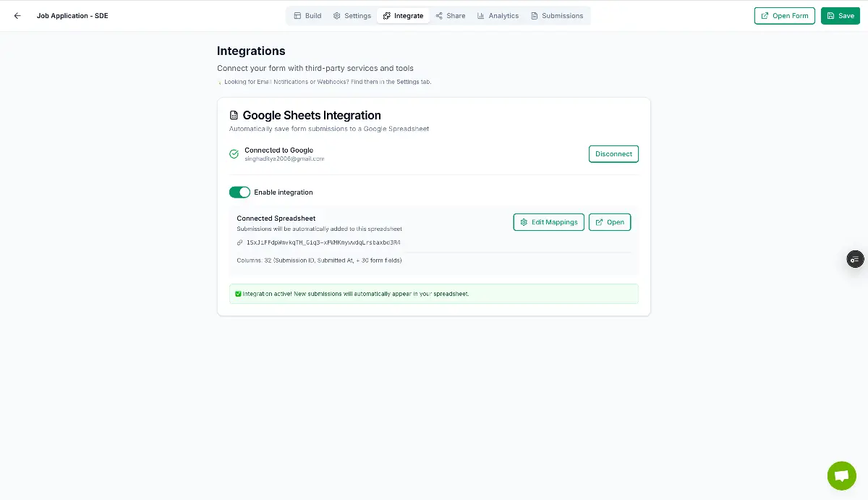Disable the Enable integration toggle
This screenshot has height=500, width=868.
[x=239, y=192]
